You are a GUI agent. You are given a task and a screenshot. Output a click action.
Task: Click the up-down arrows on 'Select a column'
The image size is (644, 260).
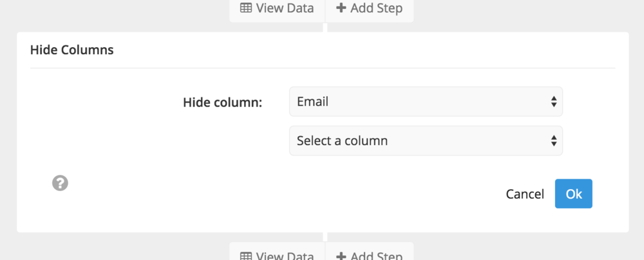pyautogui.click(x=554, y=141)
